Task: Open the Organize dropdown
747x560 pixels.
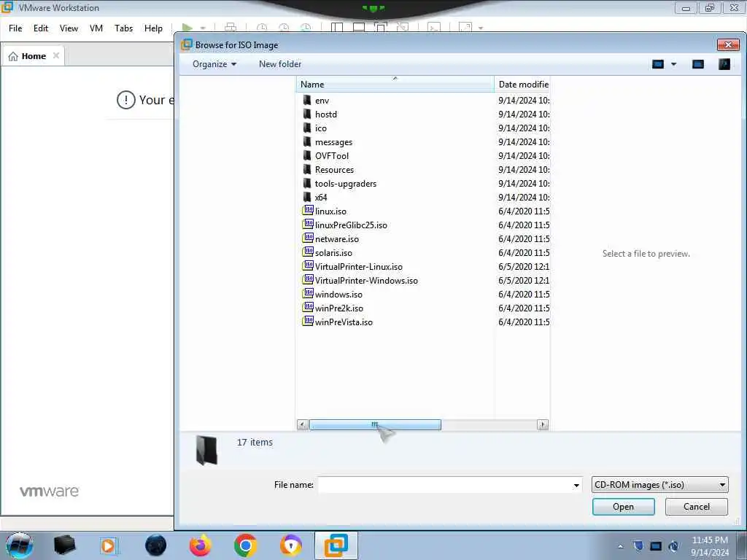Action: [x=214, y=64]
